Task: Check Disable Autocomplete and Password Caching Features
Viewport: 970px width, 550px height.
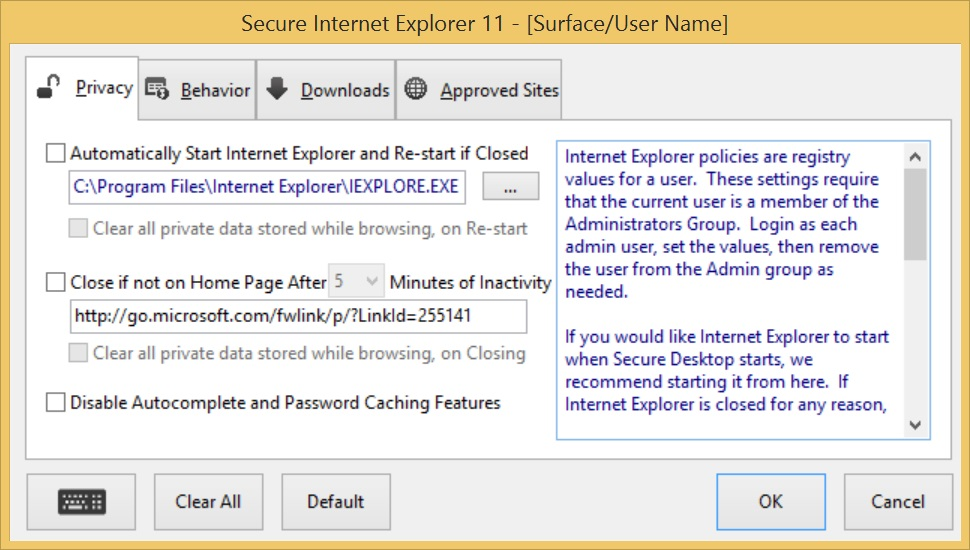Action: coord(56,402)
